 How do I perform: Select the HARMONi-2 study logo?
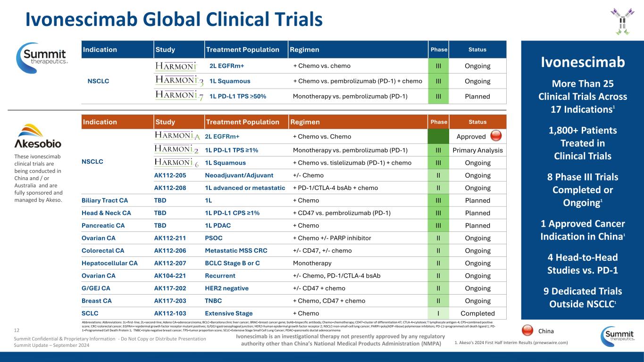(x=177, y=150)
